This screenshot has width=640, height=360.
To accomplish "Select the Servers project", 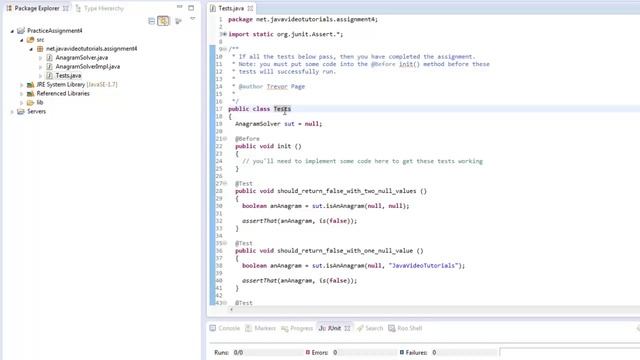I will [x=36, y=111].
